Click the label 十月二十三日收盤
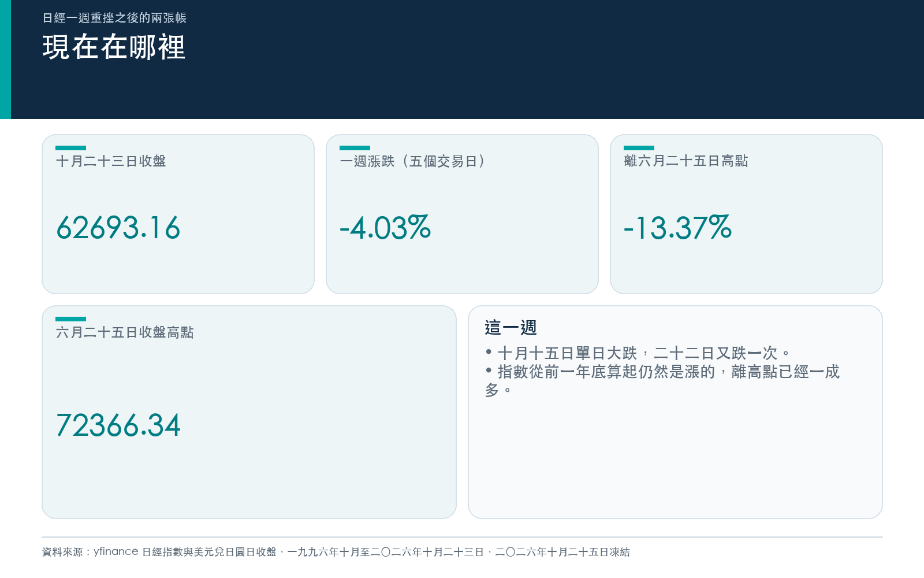The height and width of the screenshot is (578, 924). point(111,161)
